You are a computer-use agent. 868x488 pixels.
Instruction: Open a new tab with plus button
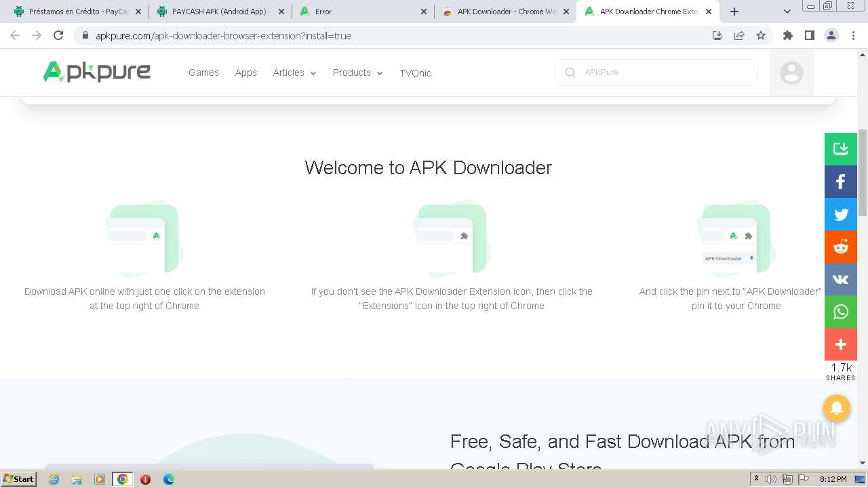coord(734,12)
